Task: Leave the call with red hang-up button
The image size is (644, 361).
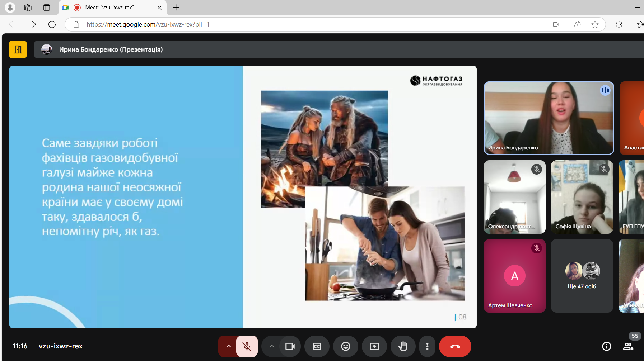Action: pyautogui.click(x=455, y=346)
